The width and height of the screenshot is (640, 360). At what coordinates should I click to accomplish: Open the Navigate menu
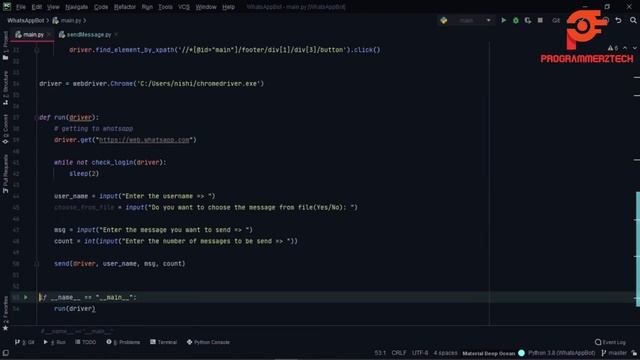(x=76, y=7)
